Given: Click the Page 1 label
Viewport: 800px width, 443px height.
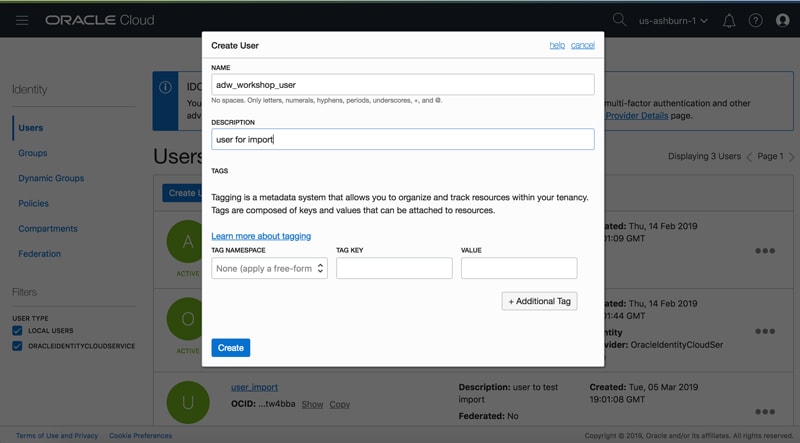Looking at the screenshot, I should click(770, 156).
